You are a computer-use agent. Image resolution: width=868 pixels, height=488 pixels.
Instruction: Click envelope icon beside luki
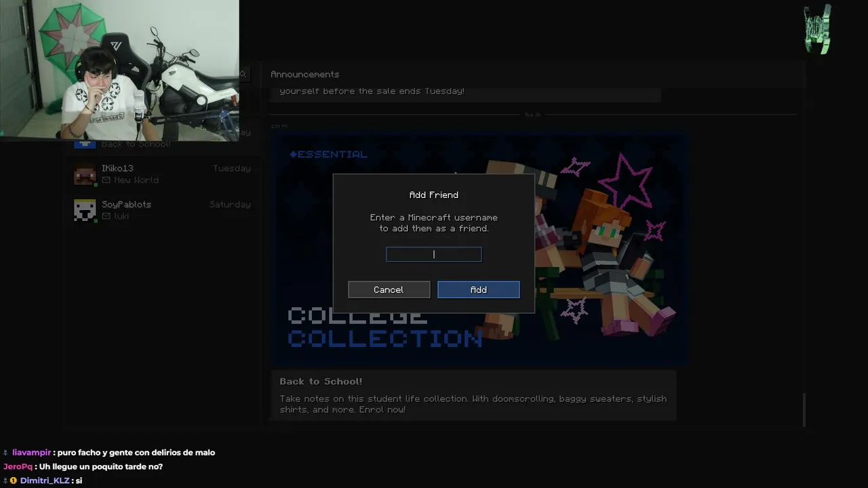pyautogui.click(x=106, y=216)
